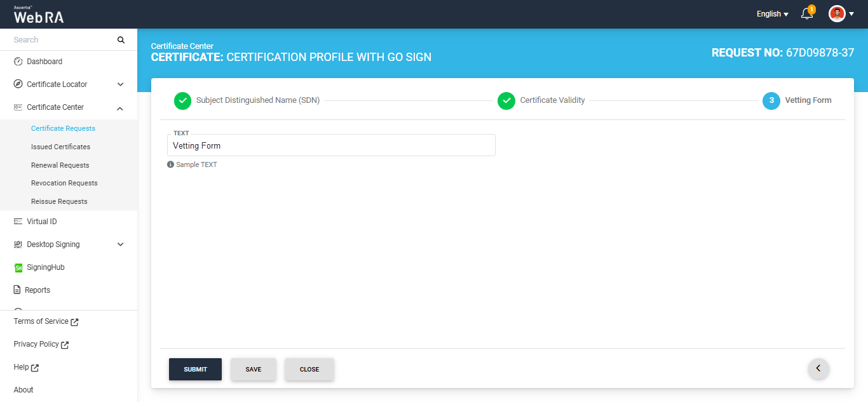The width and height of the screenshot is (868, 402).
Task: Expand the Certificate Locator menu
Action: click(x=120, y=84)
